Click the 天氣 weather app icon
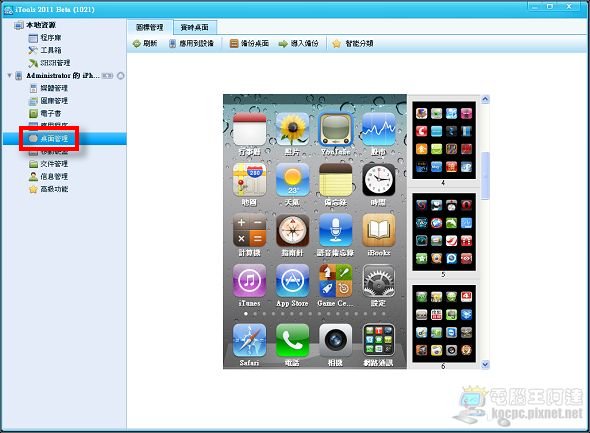 click(292, 180)
